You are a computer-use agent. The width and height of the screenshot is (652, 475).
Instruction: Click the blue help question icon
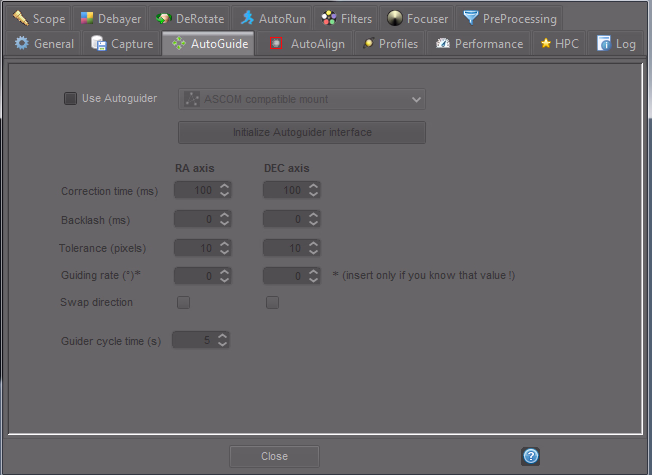[531, 456]
